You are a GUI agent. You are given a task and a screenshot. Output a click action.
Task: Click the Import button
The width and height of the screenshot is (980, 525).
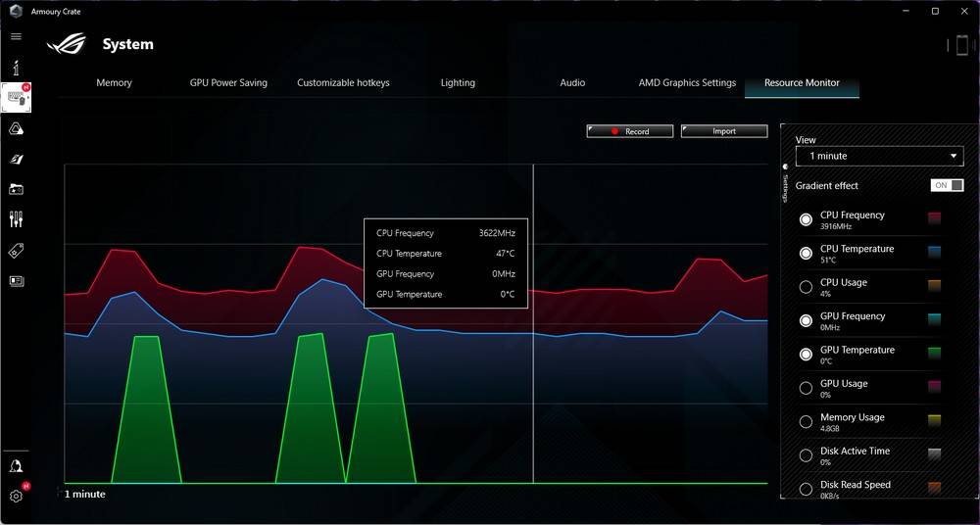coord(724,131)
